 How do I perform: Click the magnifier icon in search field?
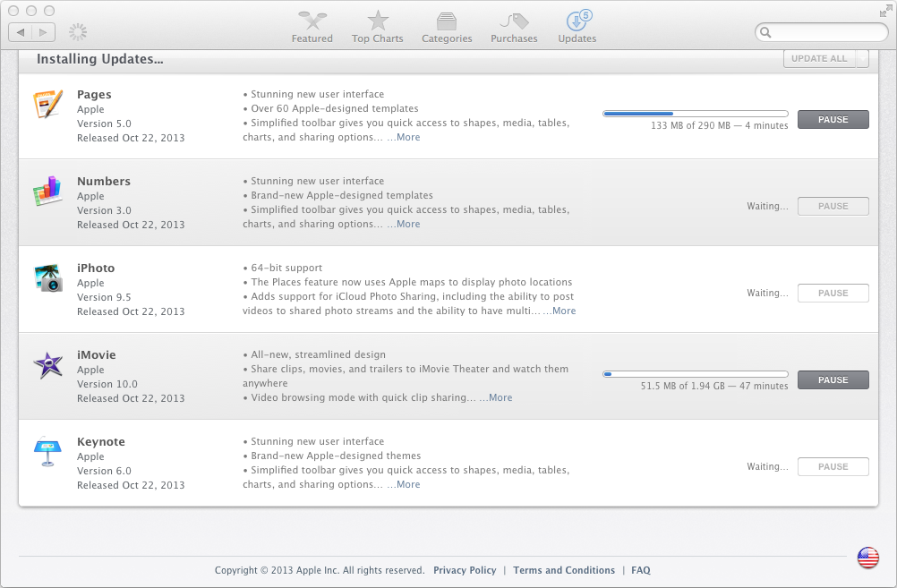[x=765, y=32]
